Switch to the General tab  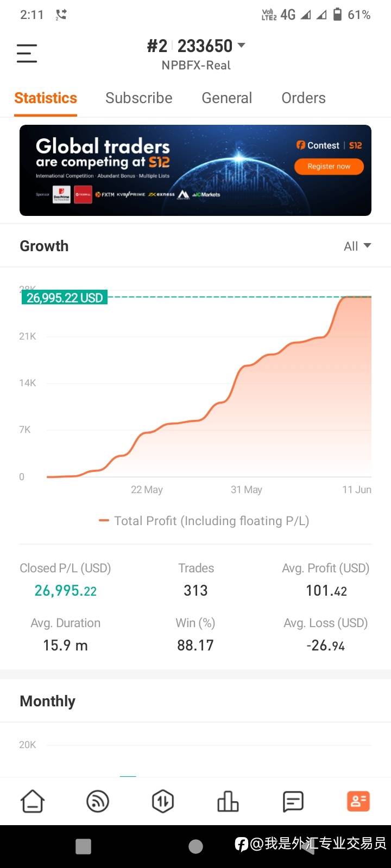point(226,98)
